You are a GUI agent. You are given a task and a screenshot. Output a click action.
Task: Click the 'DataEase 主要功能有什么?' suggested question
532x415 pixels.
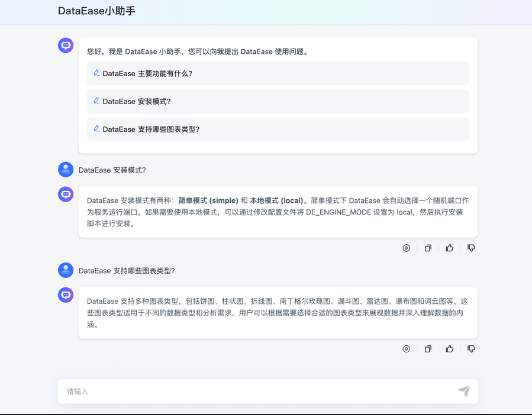(x=278, y=73)
